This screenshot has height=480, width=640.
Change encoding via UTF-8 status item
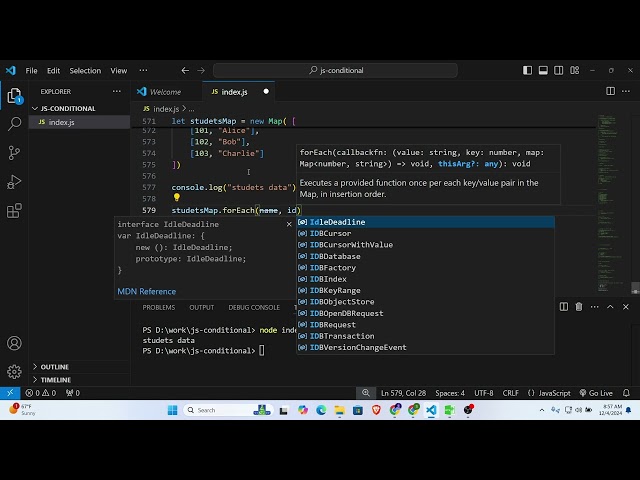click(x=484, y=393)
